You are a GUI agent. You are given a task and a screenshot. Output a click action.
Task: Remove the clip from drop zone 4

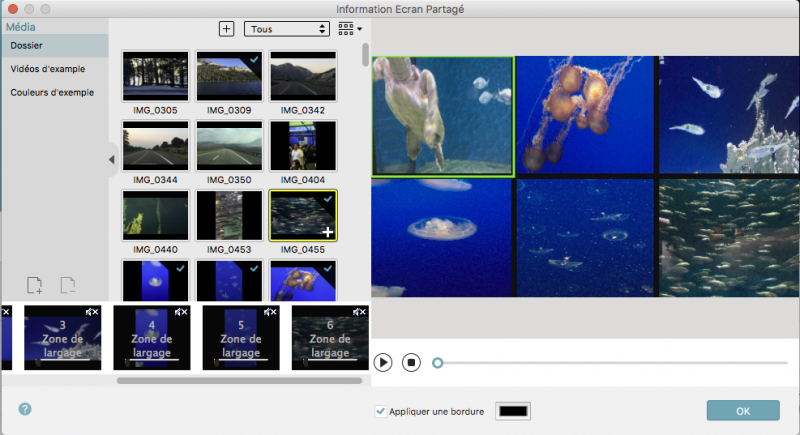coord(185,312)
